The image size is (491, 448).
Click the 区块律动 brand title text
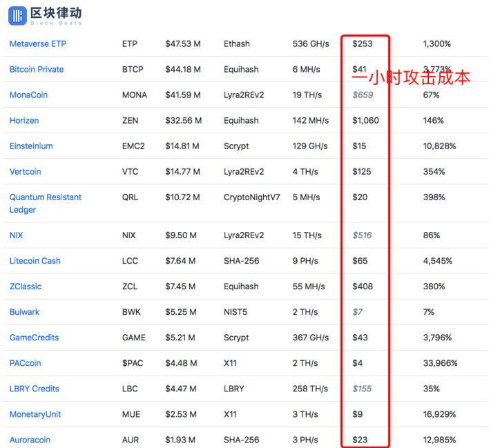57,13
